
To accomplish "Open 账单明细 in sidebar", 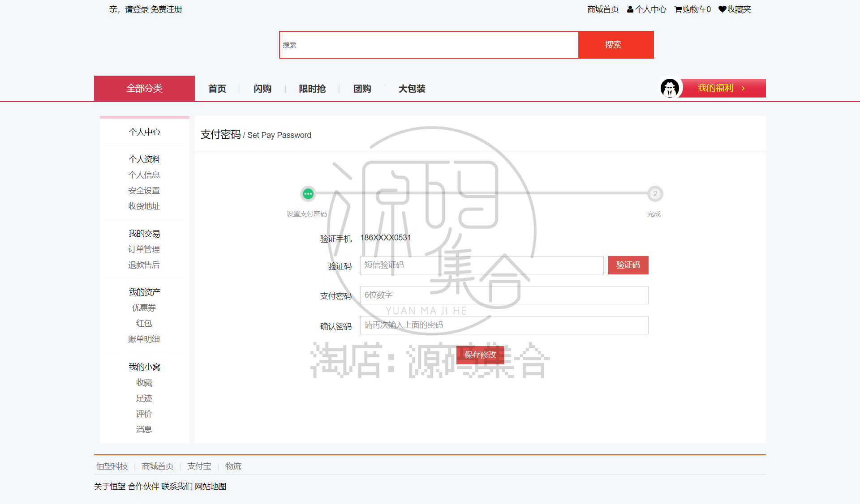I will [x=144, y=339].
